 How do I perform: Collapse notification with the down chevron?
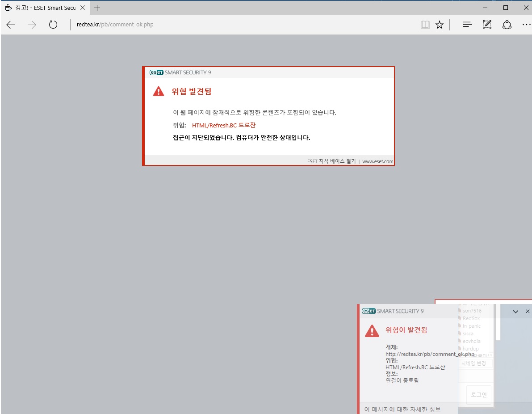515,311
